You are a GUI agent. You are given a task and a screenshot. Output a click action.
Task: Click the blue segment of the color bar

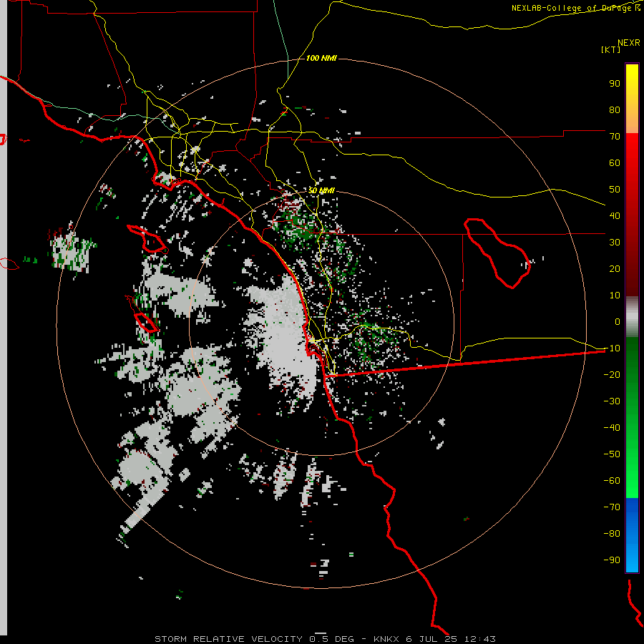point(632,535)
